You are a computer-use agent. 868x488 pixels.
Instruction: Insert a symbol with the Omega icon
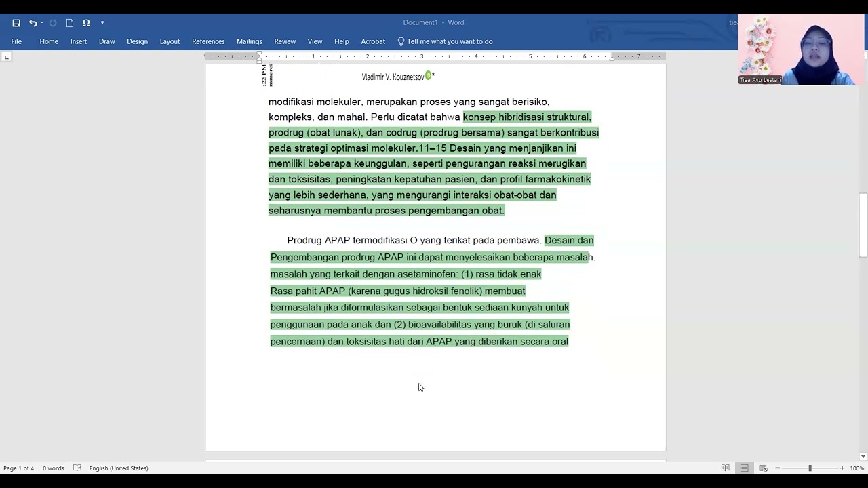pyautogui.click(x=86, y=23)
